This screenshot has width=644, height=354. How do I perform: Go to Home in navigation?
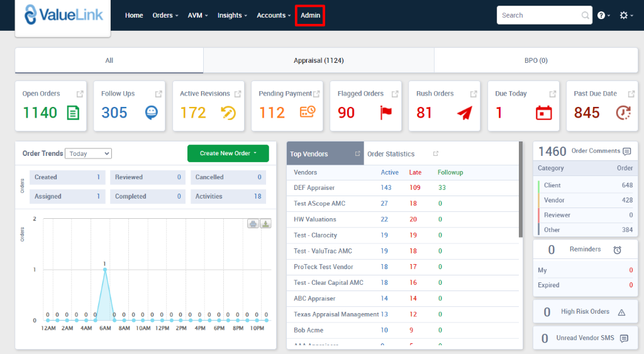coord(134,15)
